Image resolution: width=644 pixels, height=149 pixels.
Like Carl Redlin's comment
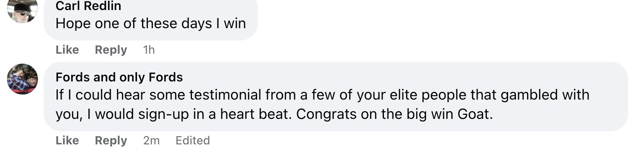point(67,50)
